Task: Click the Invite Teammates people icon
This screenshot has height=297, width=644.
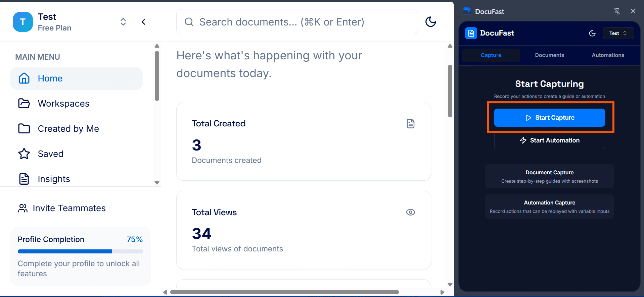Action: coord(23,208)
